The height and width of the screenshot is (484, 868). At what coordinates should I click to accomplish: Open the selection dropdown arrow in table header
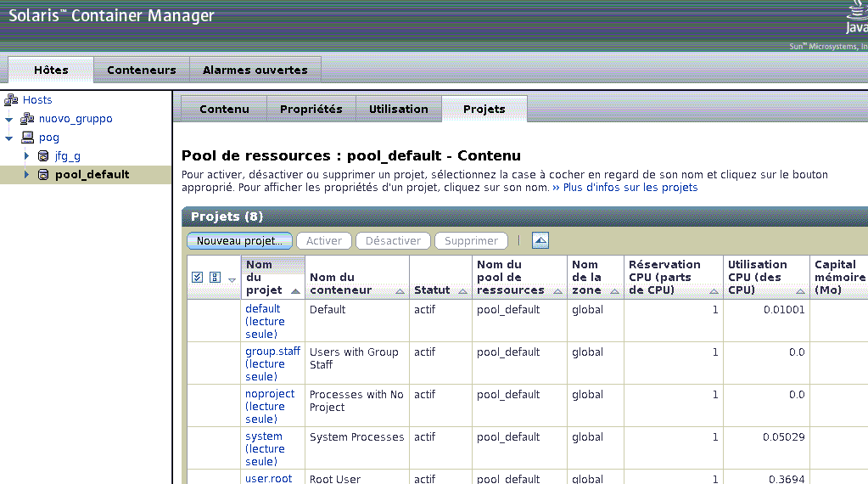[232, 280]
